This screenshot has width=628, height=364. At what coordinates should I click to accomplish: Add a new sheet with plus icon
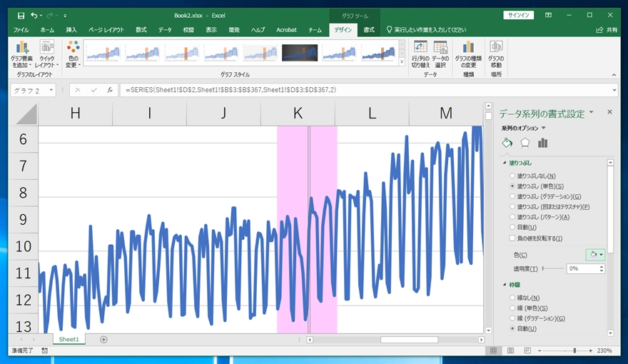click(103, 340)
